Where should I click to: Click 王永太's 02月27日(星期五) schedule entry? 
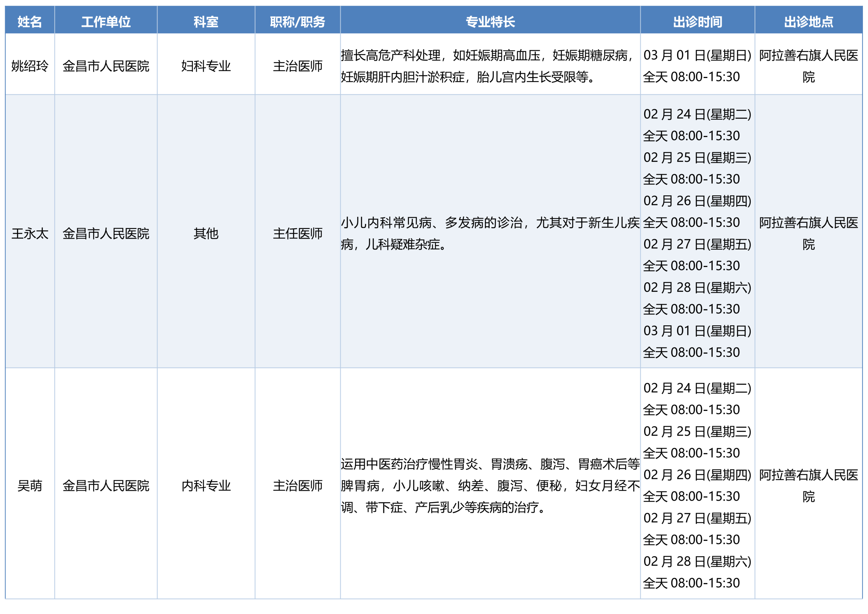(x=697, y=244)
